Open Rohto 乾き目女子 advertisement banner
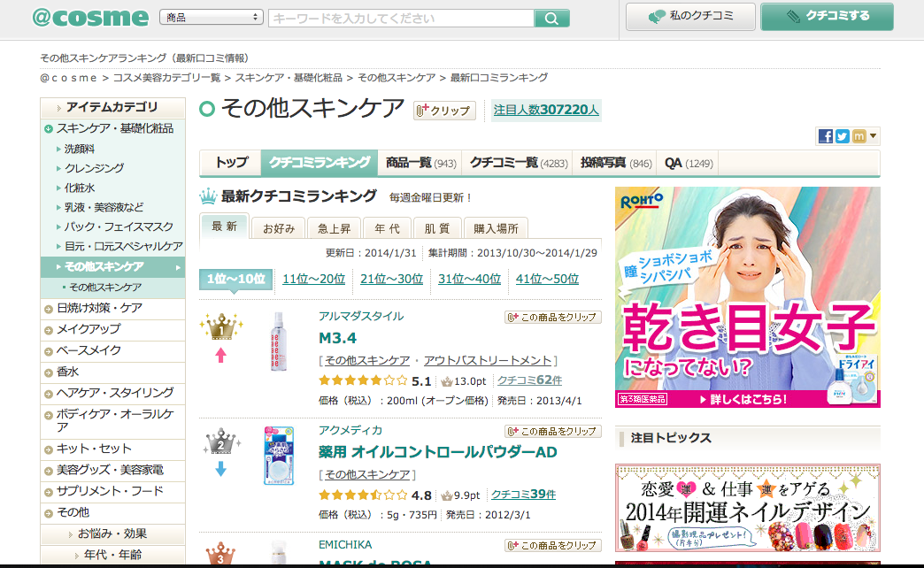Screen dimensions: 924x568 [x=747, y=297]
